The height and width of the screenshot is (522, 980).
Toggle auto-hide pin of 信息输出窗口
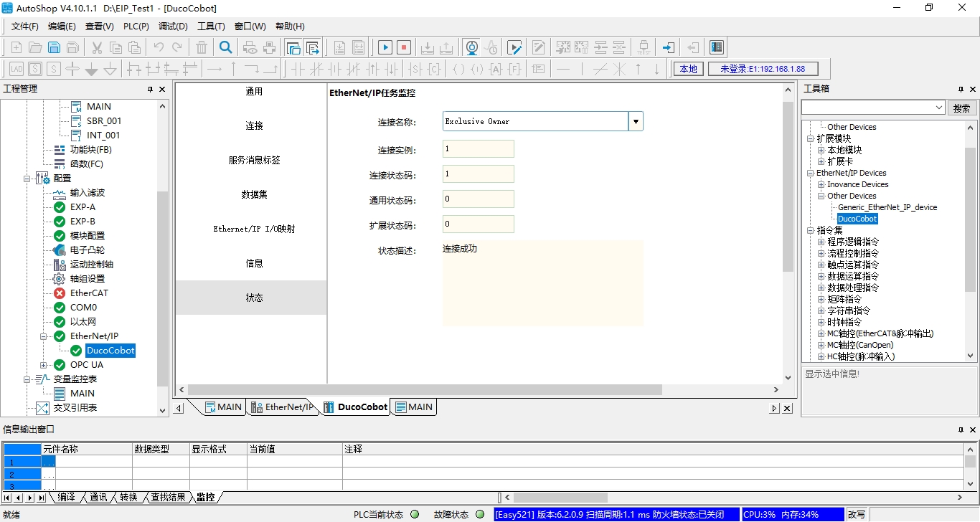click(961, 430)
